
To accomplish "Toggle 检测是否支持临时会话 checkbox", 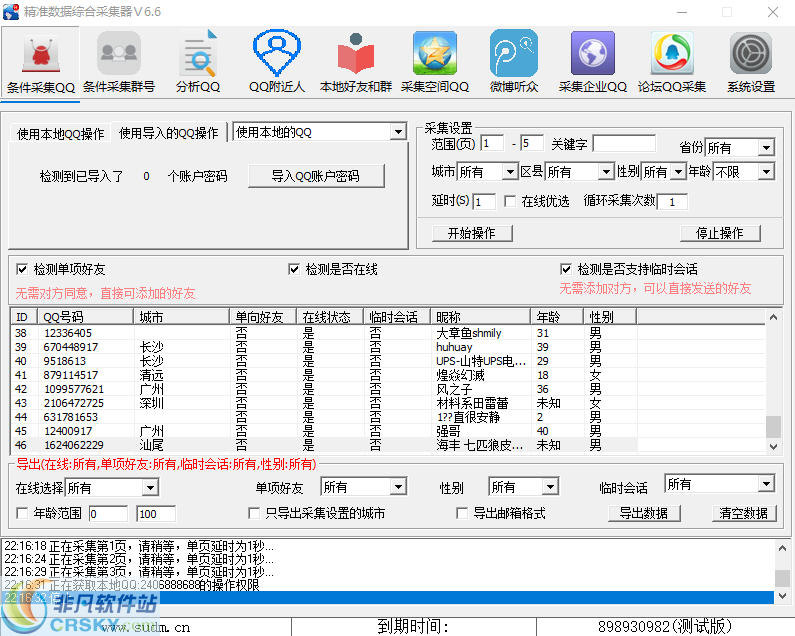I will 566,269.
